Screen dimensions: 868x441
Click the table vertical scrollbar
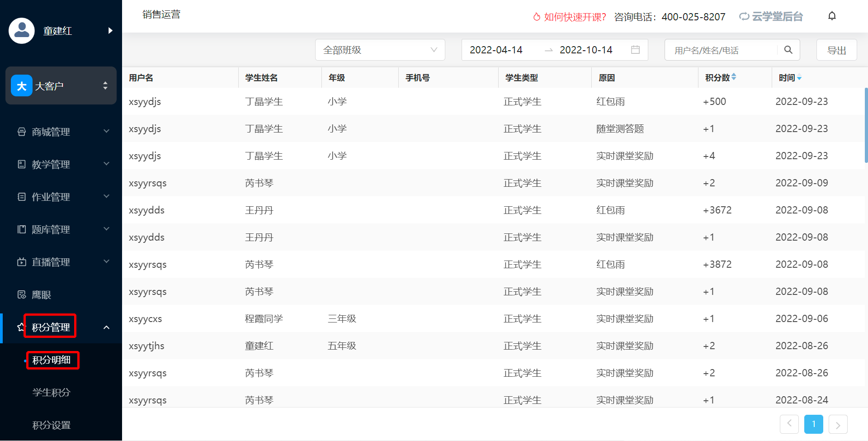(866, 125)
